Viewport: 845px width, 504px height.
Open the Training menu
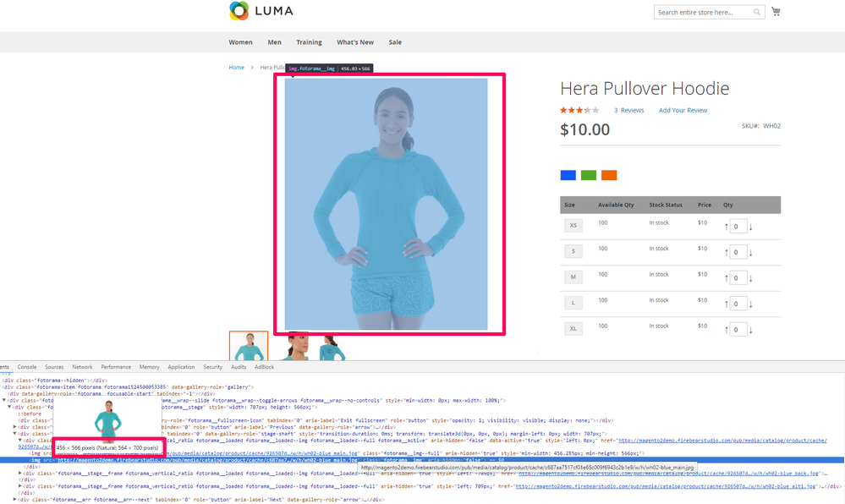[x=309, y=42]
